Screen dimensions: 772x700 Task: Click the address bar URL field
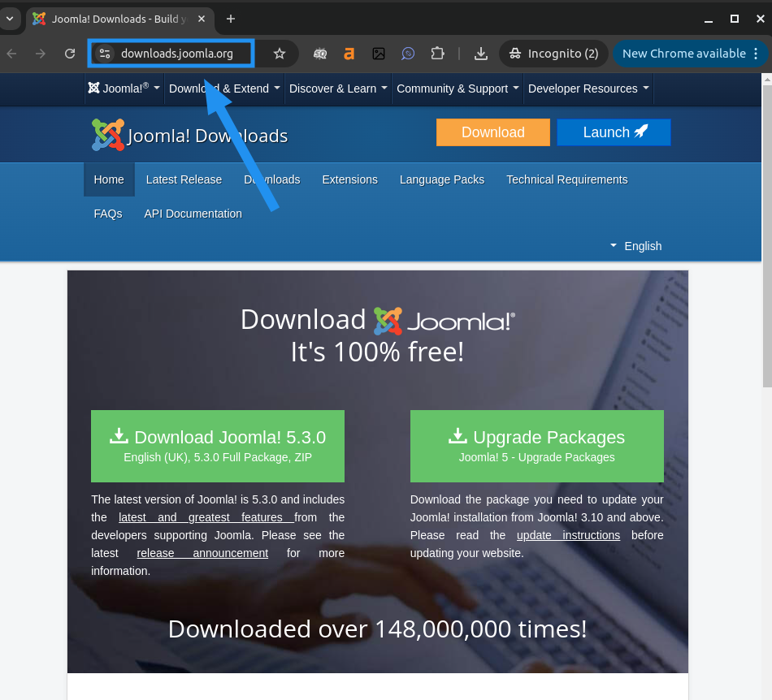pyautogui.click(x=177, y=54)
